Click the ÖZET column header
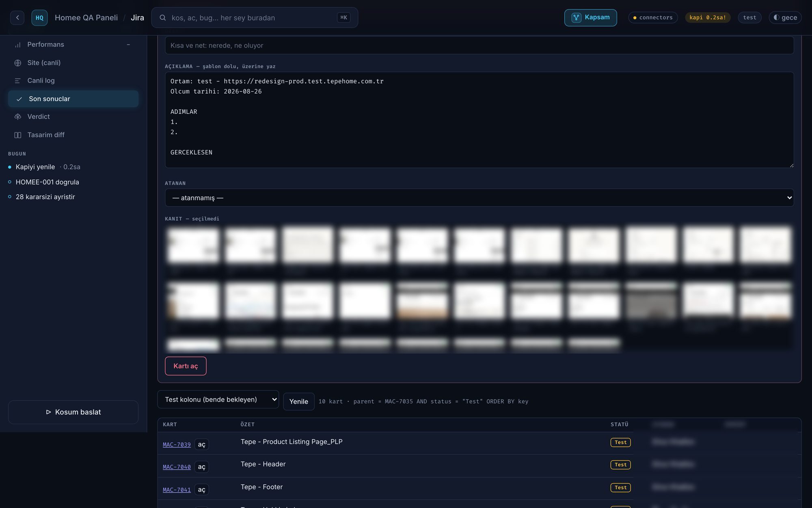Screen dimensions: 812x508 pyautogui.click(x=247, y=424)
